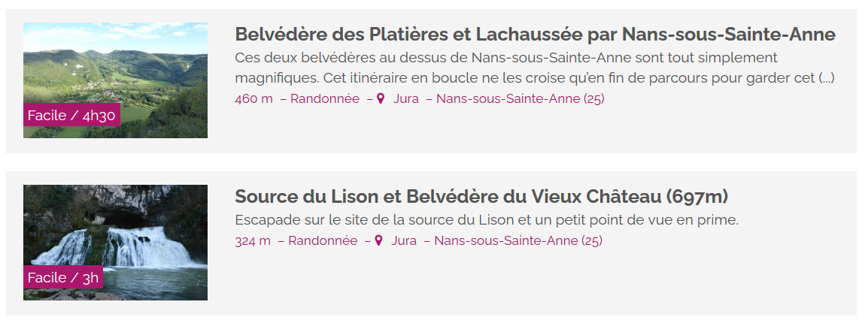Click the map pin icon in Belvédère des Platières listing
This screenshot has height=326, width=868.
pos(381,99)
